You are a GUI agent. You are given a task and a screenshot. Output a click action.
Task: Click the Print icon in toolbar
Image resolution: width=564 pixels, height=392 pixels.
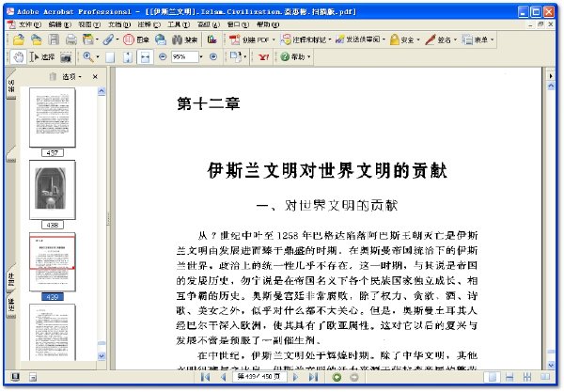pos(70,39)
